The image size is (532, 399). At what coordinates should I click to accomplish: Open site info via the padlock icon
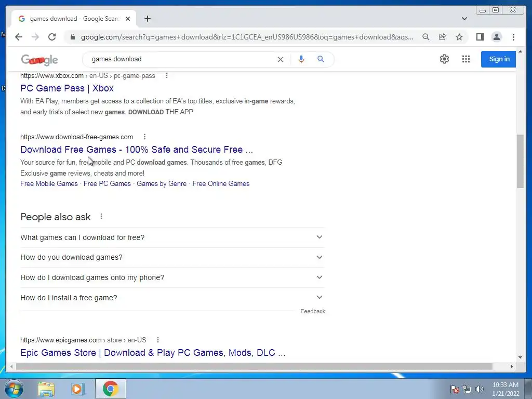(x=72, y=37)
